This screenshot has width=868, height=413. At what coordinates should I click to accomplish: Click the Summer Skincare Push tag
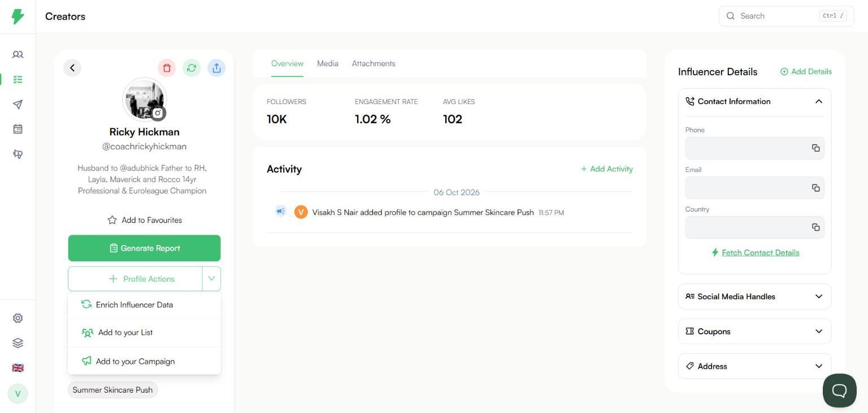[112, 390]
